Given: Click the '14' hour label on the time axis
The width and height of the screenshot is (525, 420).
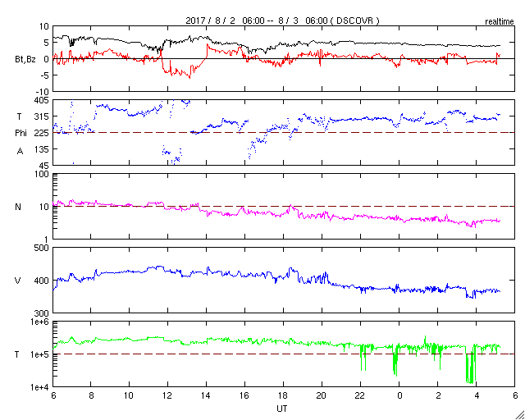Looking at the screenshot, I should point(206,396).
